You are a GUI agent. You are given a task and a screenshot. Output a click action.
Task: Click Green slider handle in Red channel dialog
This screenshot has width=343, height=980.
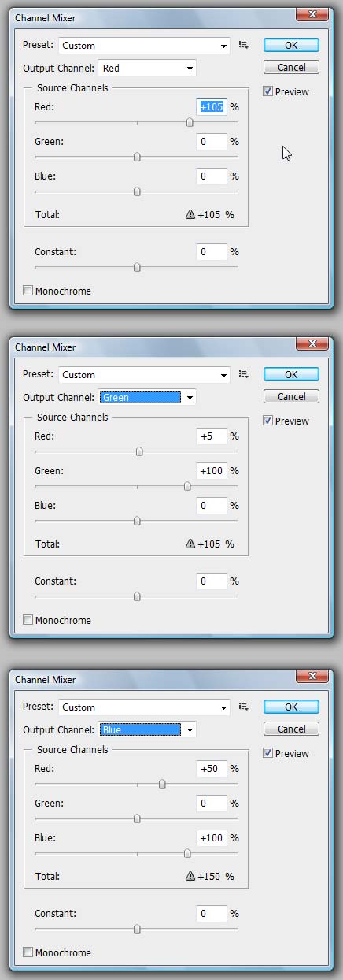click(137, 157)
